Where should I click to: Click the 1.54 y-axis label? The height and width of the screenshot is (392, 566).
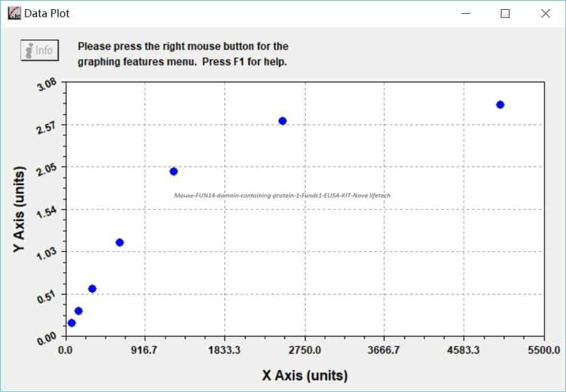click(x=47, y=212)
